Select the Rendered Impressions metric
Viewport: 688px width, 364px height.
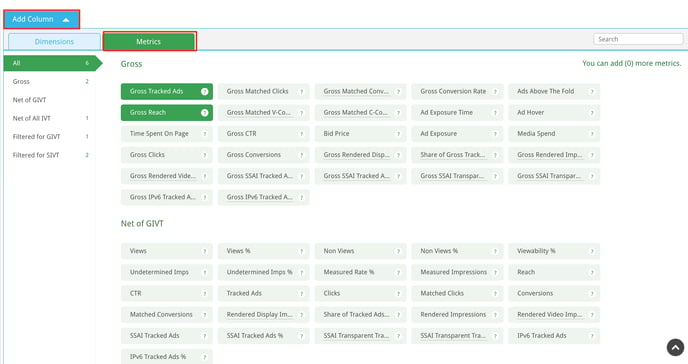tap(457, 315)
